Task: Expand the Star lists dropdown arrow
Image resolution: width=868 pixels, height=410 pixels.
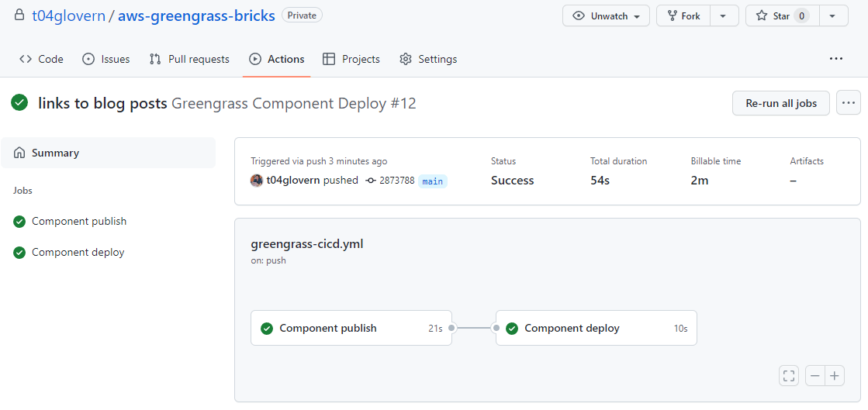Action: pos(832,16)
